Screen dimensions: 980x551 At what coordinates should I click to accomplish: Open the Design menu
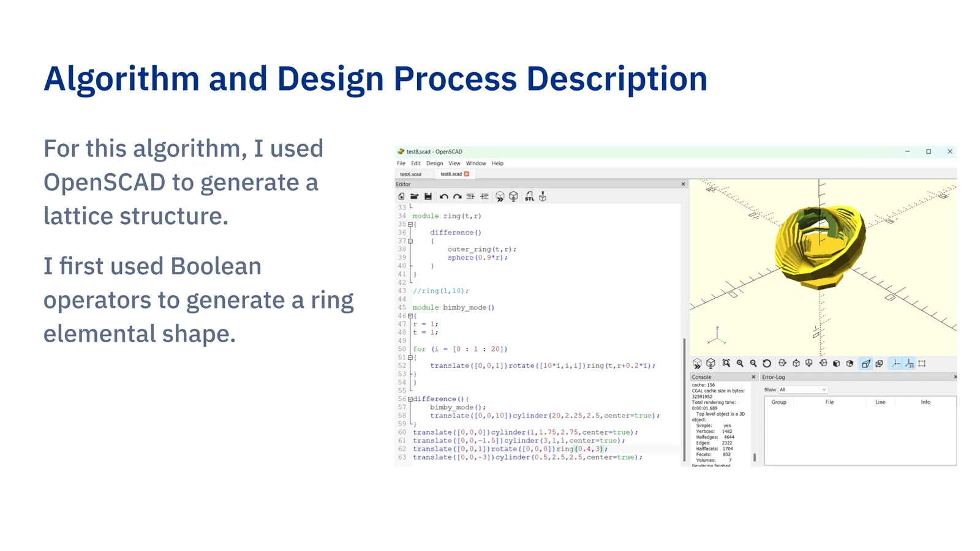point(434,163)
